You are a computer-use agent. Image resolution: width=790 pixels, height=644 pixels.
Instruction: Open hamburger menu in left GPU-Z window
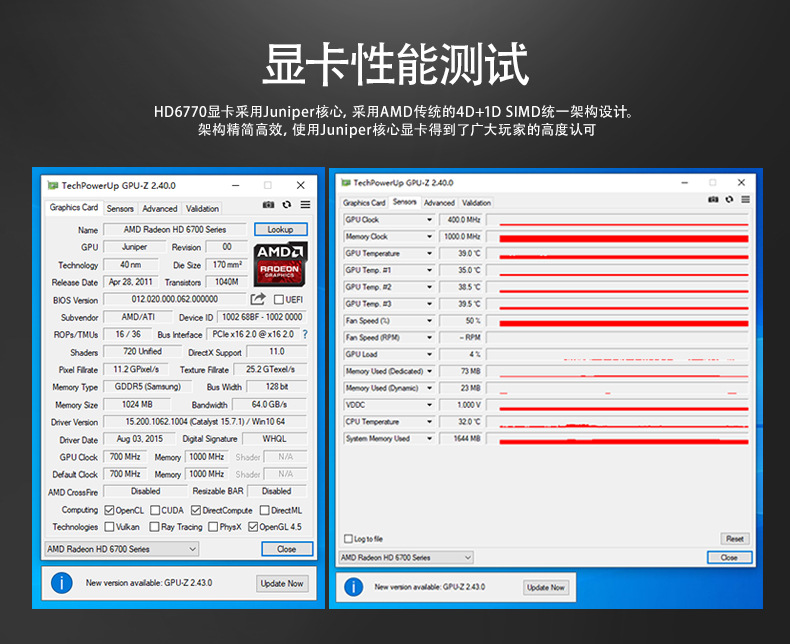(305, 205)
